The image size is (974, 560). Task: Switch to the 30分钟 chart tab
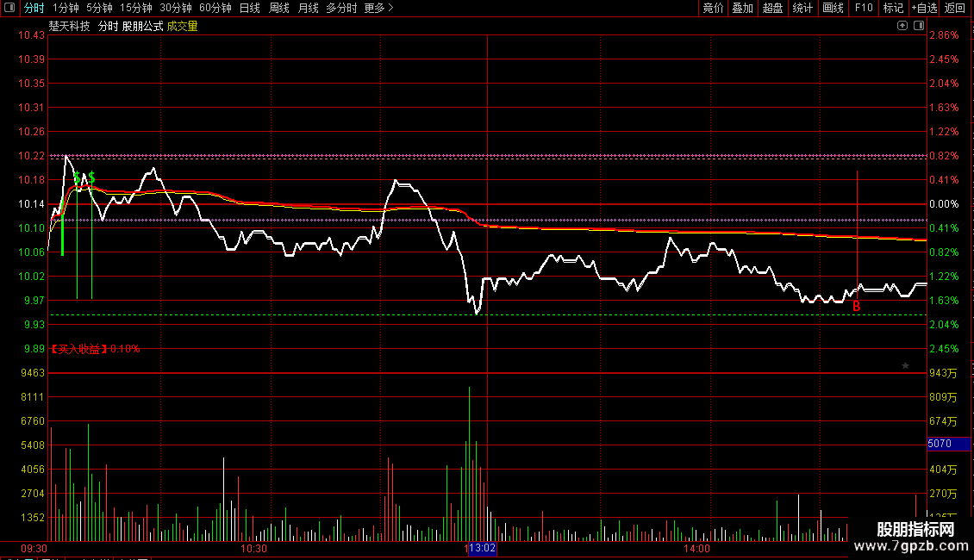pyautogui.click(x=176, y=8)
